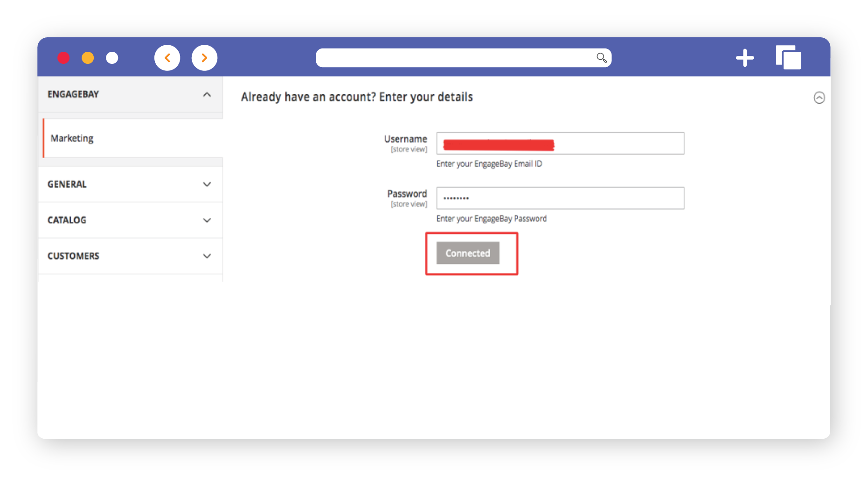
Task: Expand the CUSTOMERS sidebar section
Action: (x=207, y=256)
